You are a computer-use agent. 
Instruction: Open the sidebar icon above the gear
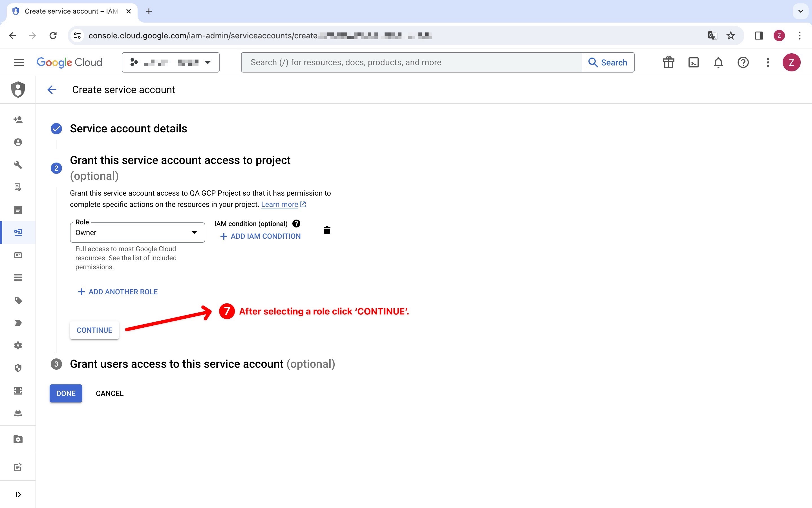tap(18, 323)
